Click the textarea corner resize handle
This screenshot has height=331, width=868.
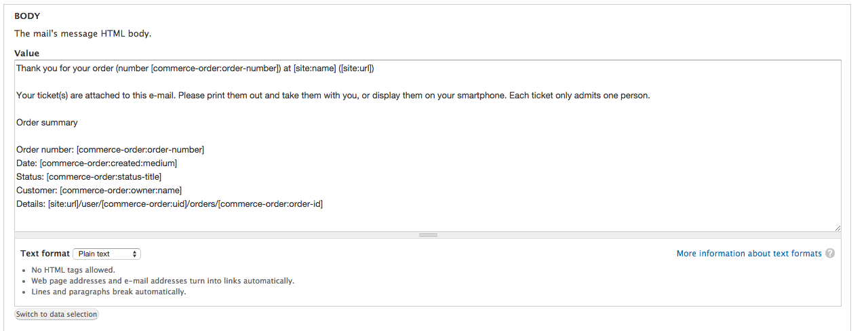pos(837,229)
